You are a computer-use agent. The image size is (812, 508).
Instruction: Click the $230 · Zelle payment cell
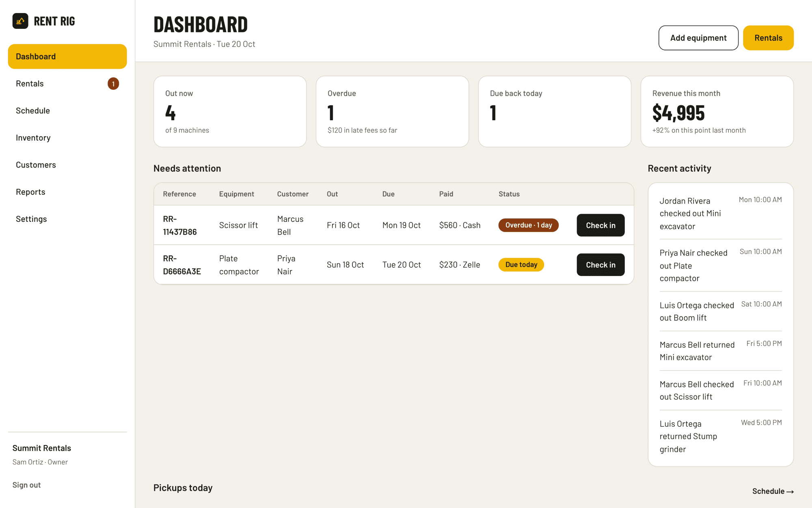(x=460, y=265)
